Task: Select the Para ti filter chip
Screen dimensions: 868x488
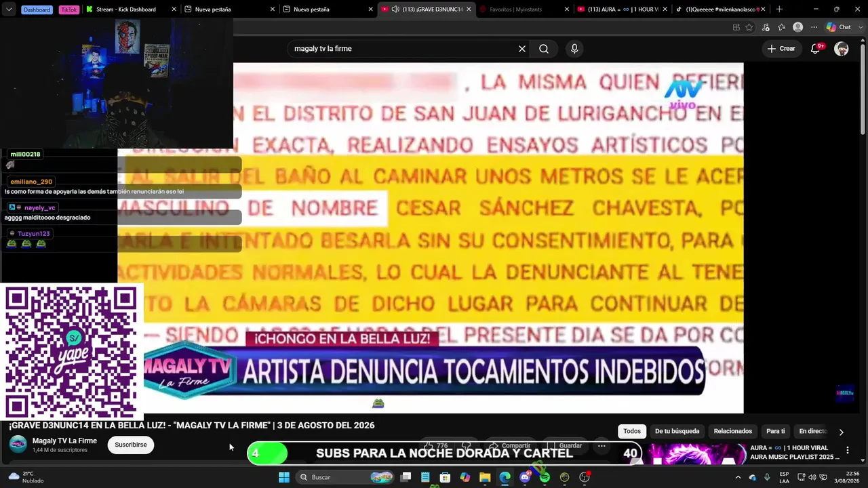Action: [775, 431]
